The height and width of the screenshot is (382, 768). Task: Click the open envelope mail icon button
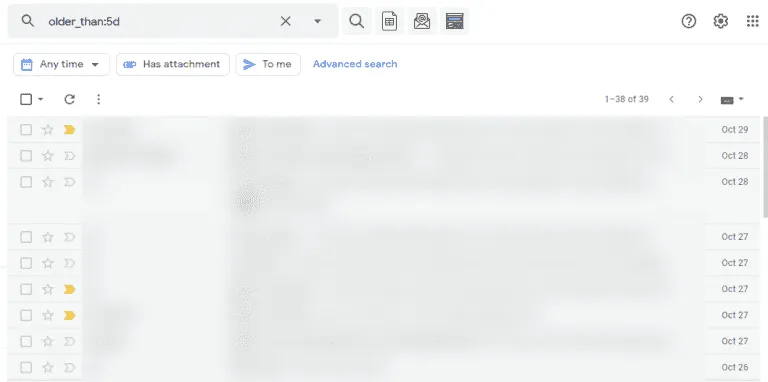[x=422, y=21]
